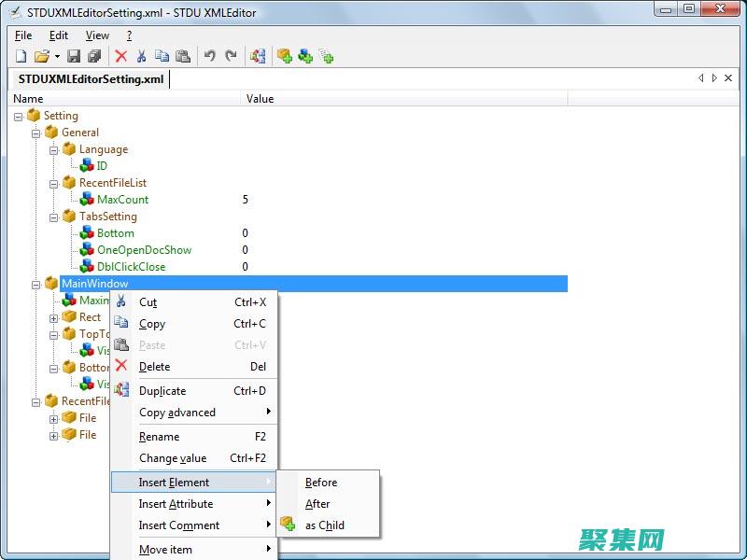The height and width of the screenshot is (560, 747).
Task: Close the document tab with the X button
Action: pyautogui.click(x=728, y=78)
